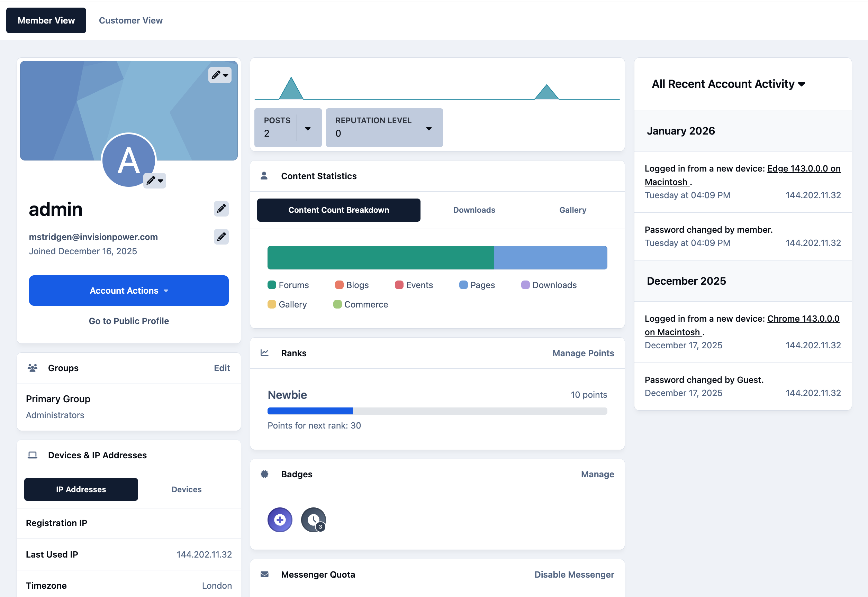
Task: Click the blue Pages segment of content bar
Action: tap(551, 258)
